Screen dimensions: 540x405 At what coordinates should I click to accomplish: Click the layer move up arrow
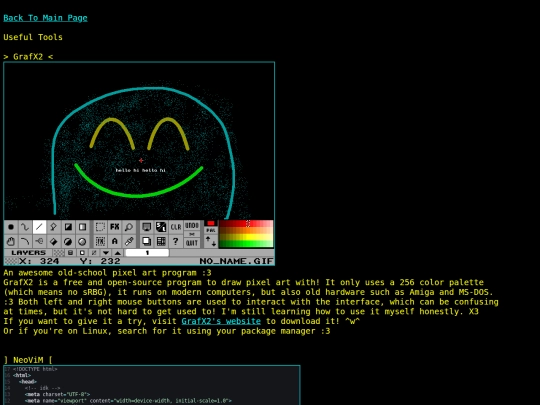coord(118,253)
